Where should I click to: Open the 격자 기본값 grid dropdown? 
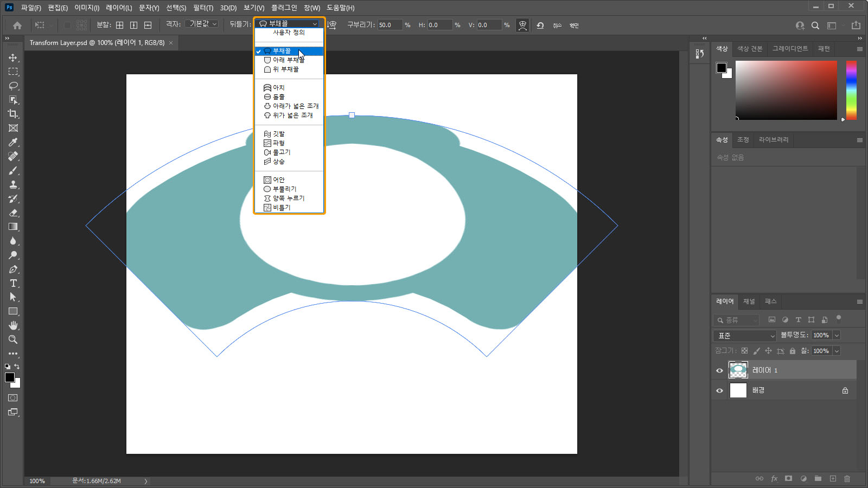(202, 24)
